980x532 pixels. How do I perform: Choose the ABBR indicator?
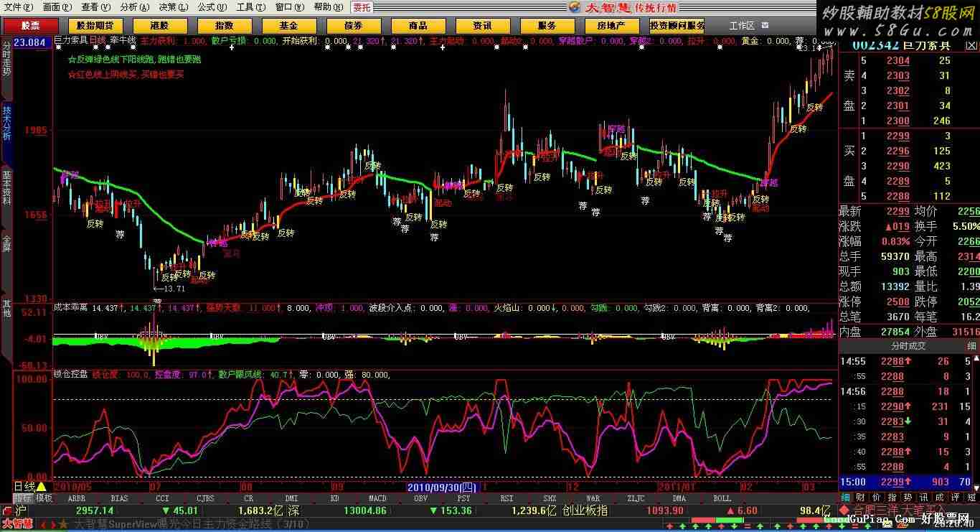coord(76,498)
